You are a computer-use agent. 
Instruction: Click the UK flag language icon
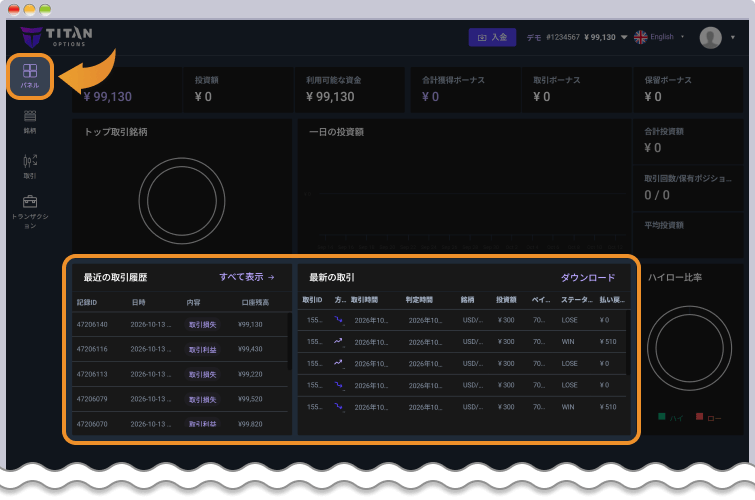[640, 37]
